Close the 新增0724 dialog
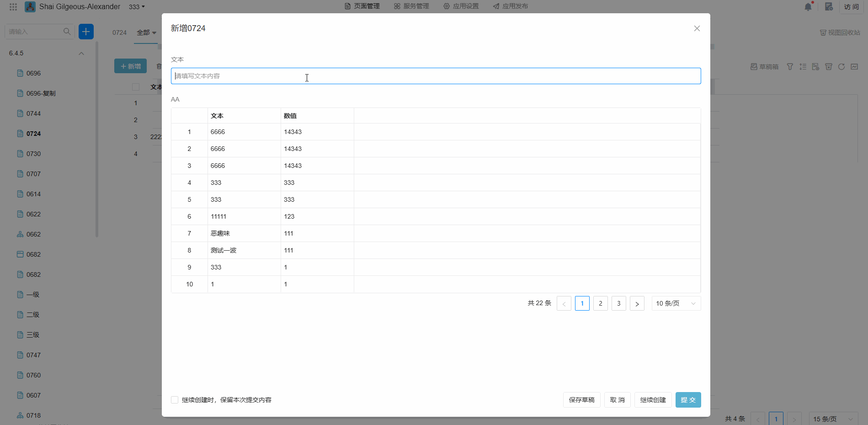This screenshot has width=868, height=425. click(x=697, y=28)
